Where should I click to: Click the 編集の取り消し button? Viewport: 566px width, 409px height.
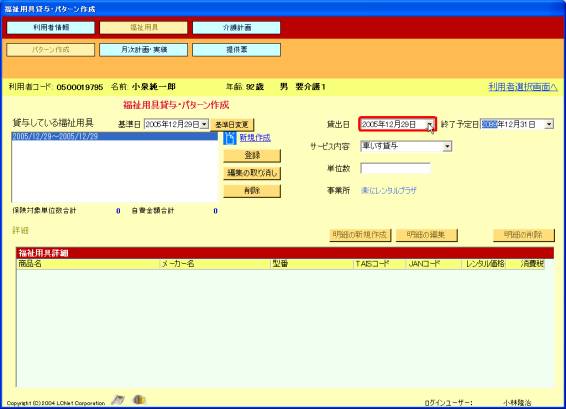pos(252,173)
